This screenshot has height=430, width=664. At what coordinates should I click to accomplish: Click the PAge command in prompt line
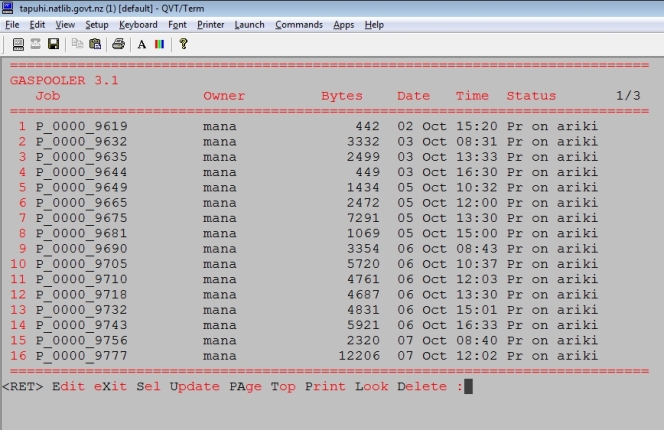(245, 386)
